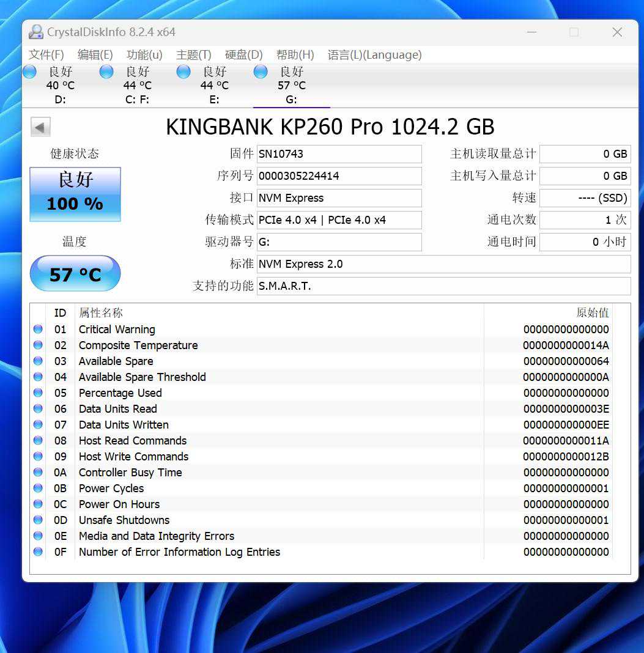Click the 57 °C temperature button

[x=75, y=274]
